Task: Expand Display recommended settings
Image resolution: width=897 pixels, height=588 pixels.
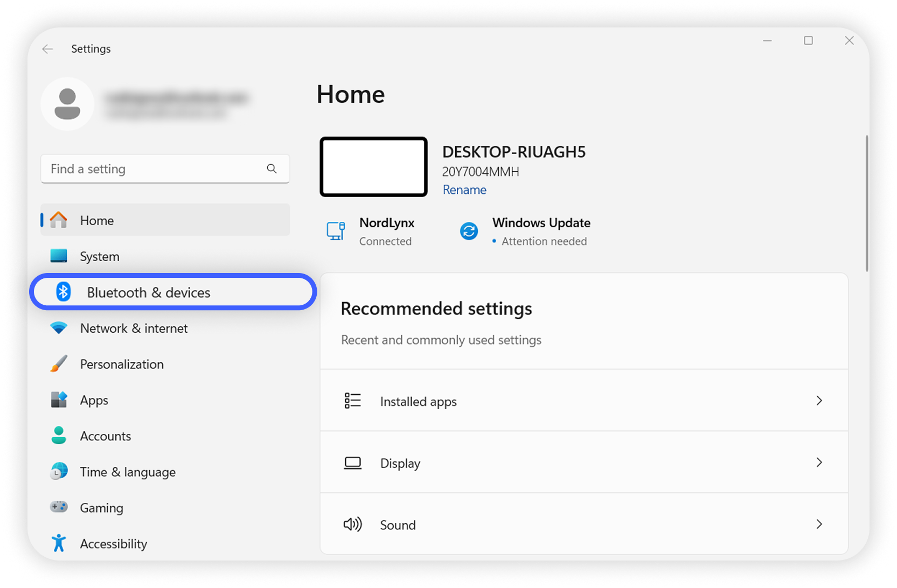Action: [583, 463]
